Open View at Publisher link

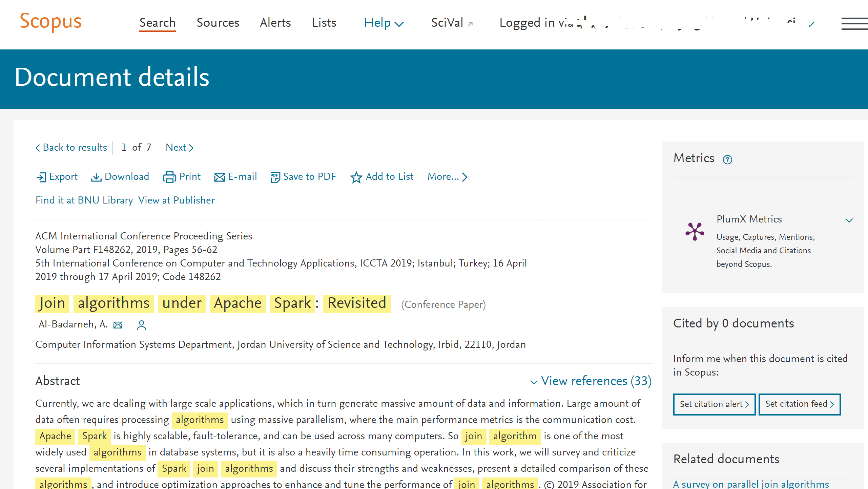(176, 200)
